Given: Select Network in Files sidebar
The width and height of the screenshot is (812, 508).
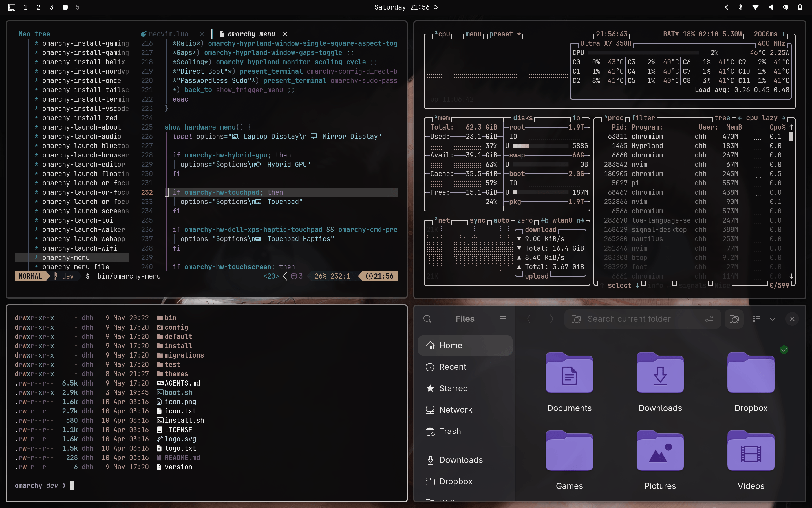Looking at the screenshot, I should pyautogui.click(x=465, y=410).
